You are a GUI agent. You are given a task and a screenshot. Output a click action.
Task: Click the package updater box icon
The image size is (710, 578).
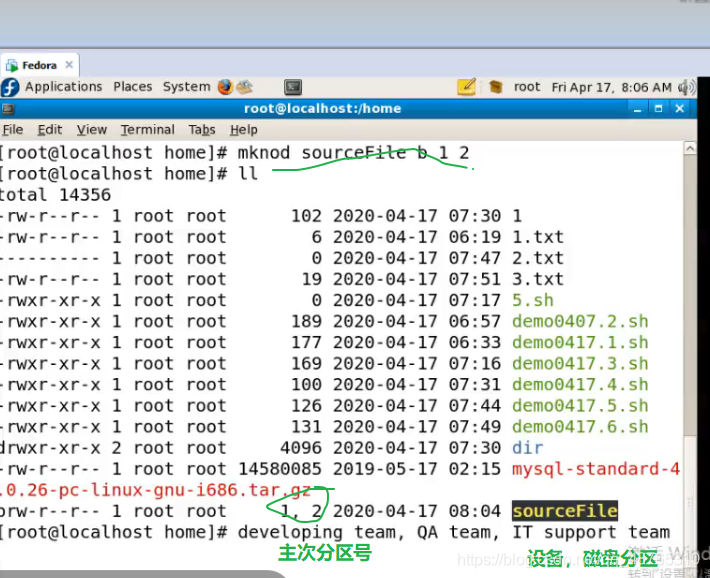coord(496,87)
